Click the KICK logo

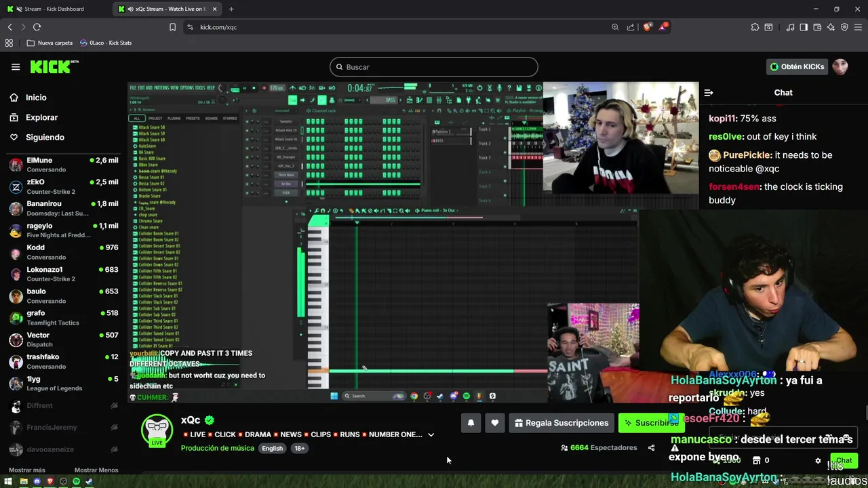(x=54, y=66)
